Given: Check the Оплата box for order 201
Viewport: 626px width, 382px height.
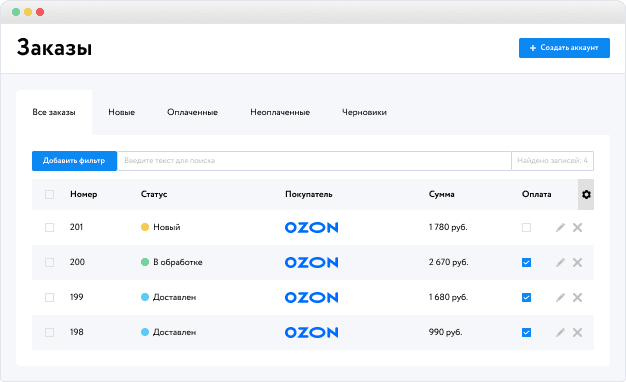Looking at the screenshot, I should pyautogui.click(x=527, y=228).
